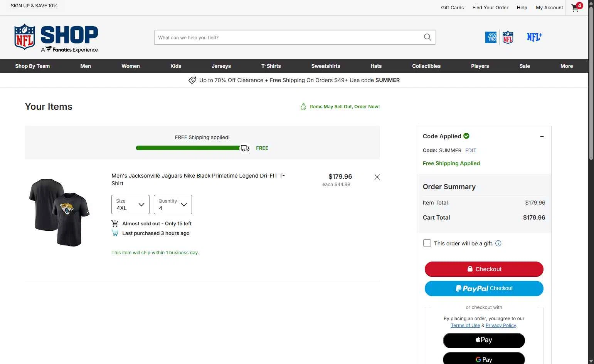Pay with Google Pay button
This screenshot has width=594, height=364.
484,359
